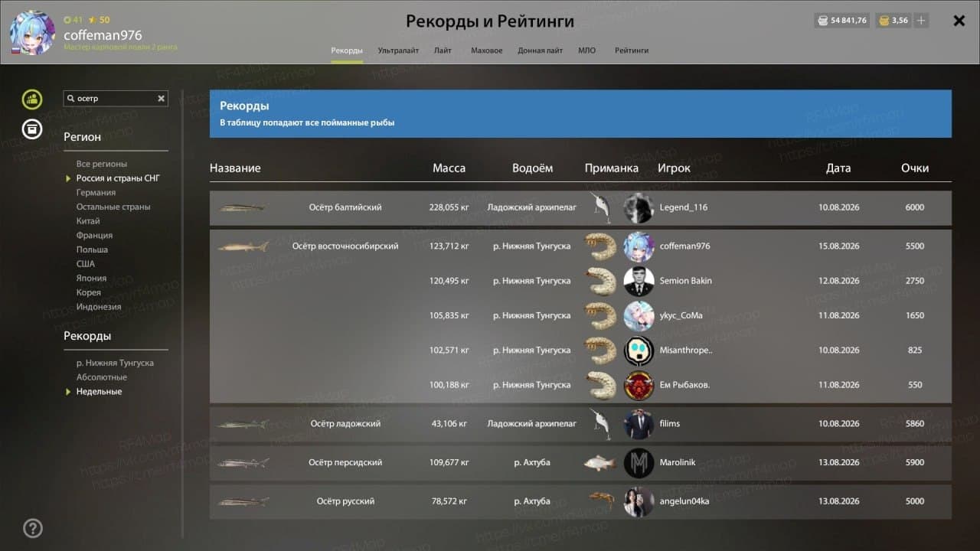Sort by the Дата column header

(838, 168)
